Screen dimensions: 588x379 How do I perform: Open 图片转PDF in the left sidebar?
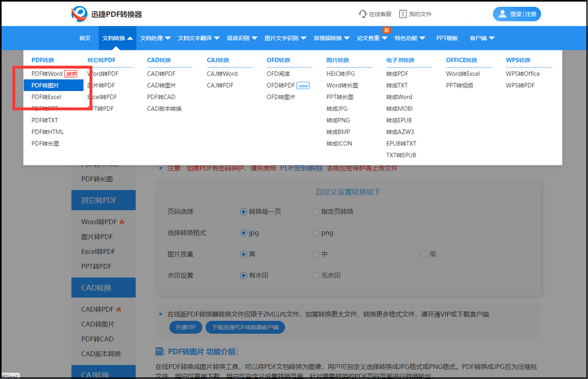(97, 237)
